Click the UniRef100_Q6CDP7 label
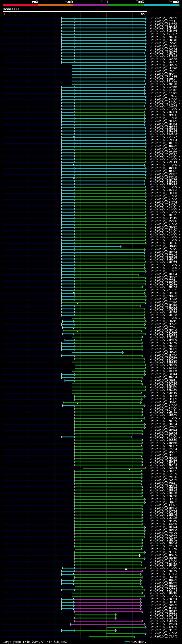 tap(163, 358)
